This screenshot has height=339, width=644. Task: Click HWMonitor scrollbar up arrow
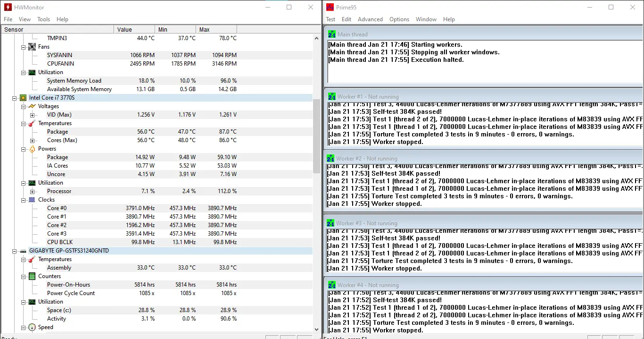pos(317,38)
